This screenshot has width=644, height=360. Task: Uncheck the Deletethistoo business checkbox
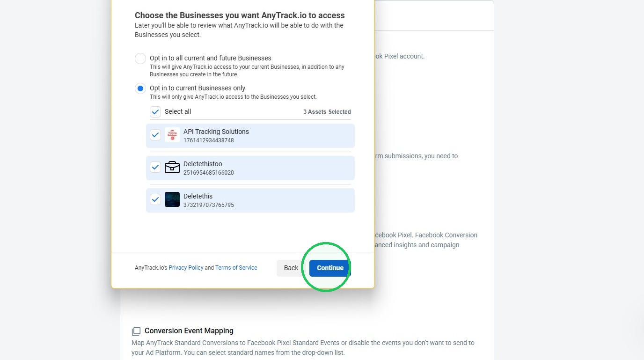tap(155, 167)
